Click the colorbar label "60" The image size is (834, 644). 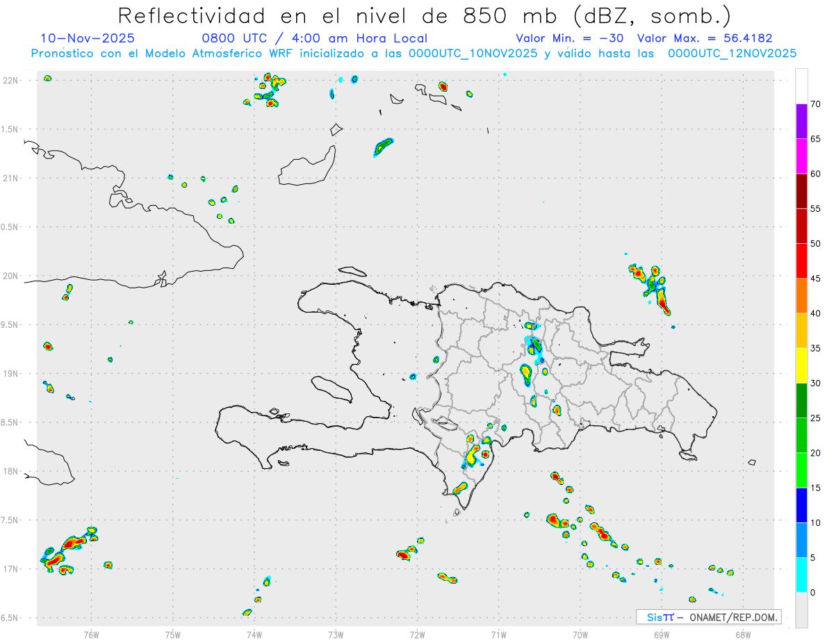(x=816, y=174)
